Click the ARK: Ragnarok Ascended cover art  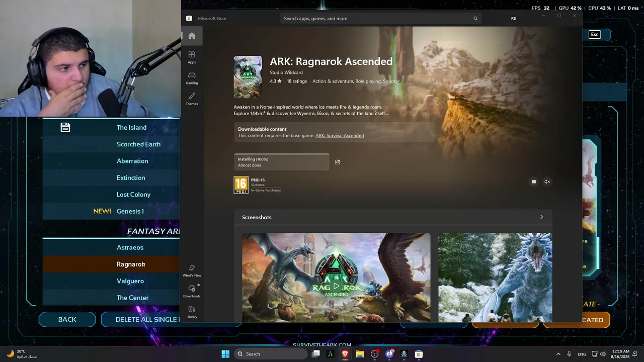coord(248,77)
